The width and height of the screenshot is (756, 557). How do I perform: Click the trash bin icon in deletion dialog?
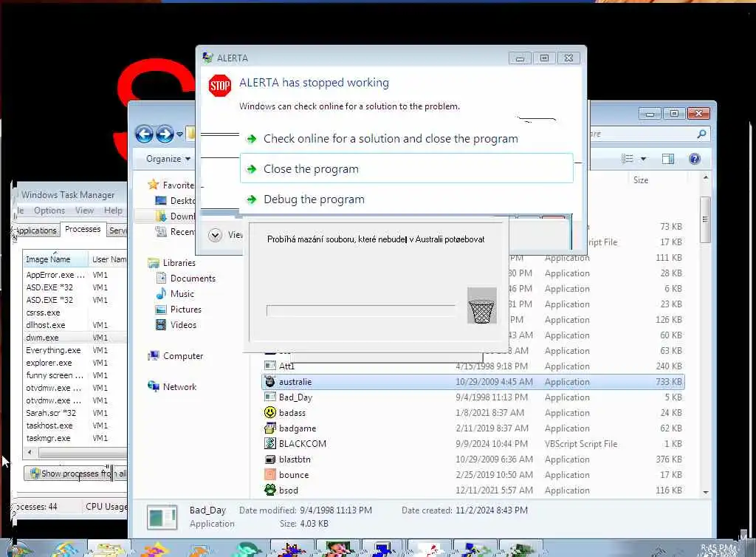pyautogui.click(x=481, y=306)
